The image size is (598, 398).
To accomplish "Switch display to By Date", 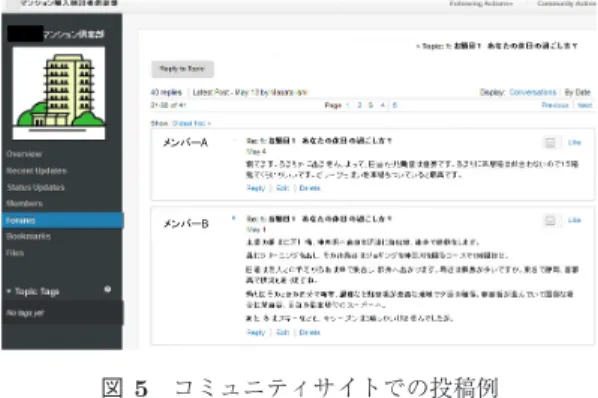I will click(x=577, y=92).
